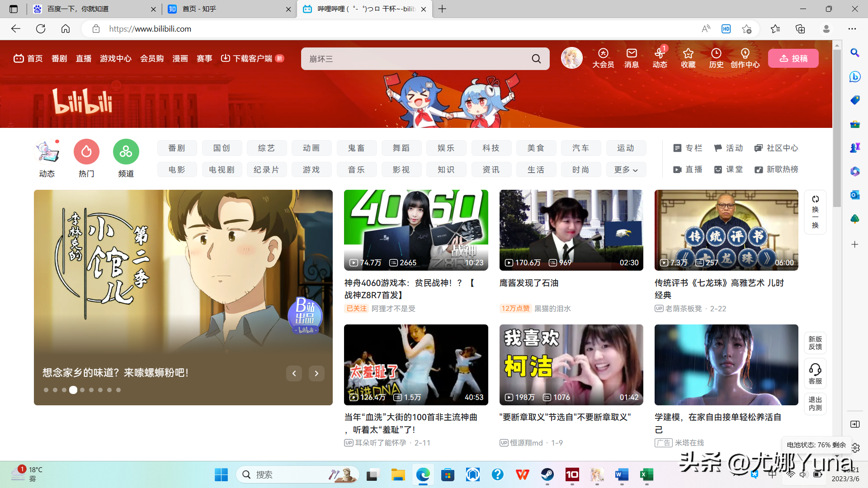Open the 大会员 membership icon
Screen dimensions: 868x488
point(603,58)
